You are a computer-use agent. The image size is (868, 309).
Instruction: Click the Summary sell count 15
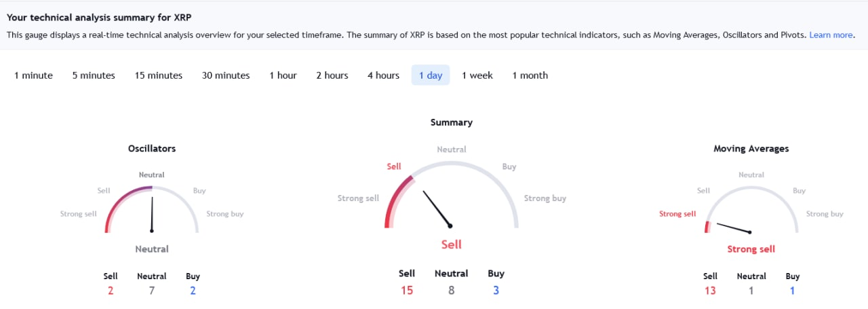407,290
